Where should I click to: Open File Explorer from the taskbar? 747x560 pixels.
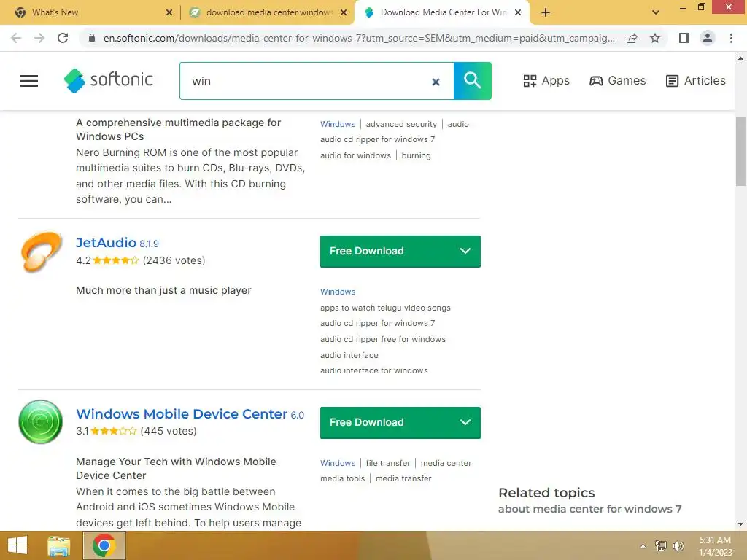(58, 545)
